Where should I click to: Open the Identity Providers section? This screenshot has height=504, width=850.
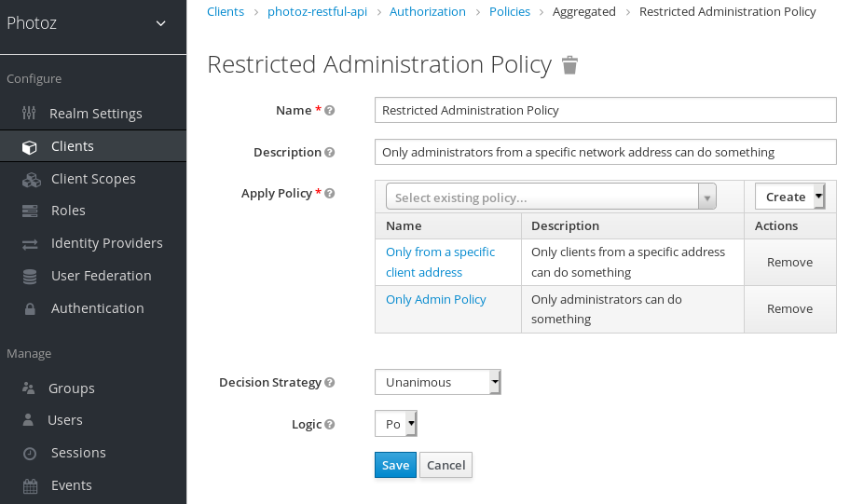pos(106,243)
